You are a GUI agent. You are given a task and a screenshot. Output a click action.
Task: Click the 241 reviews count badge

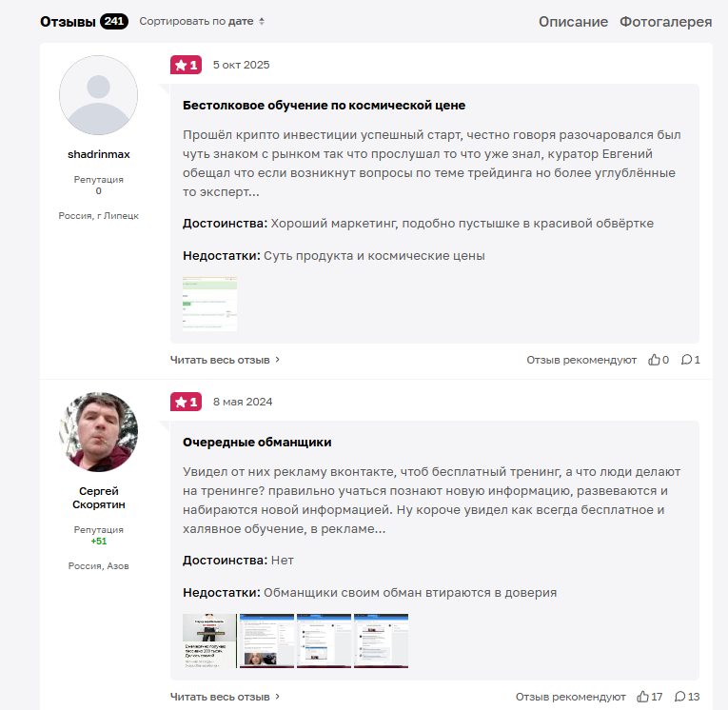pos(114,22)
